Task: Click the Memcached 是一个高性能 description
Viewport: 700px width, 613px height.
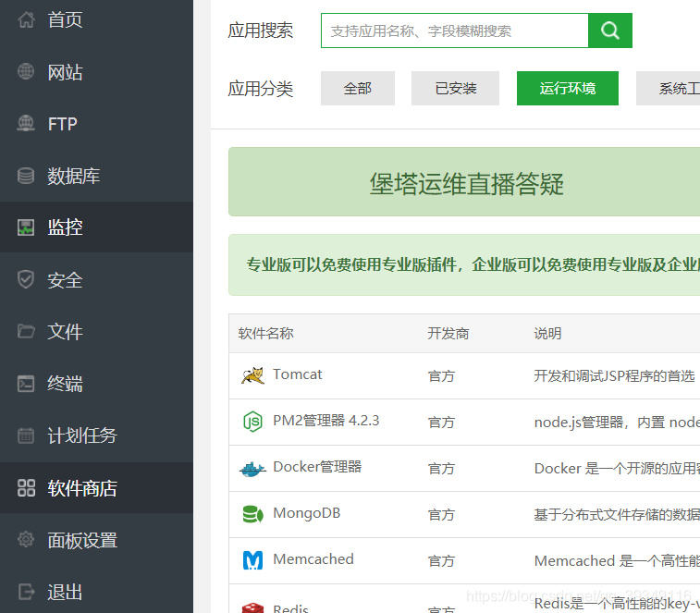Action: [x=617, y=561]
